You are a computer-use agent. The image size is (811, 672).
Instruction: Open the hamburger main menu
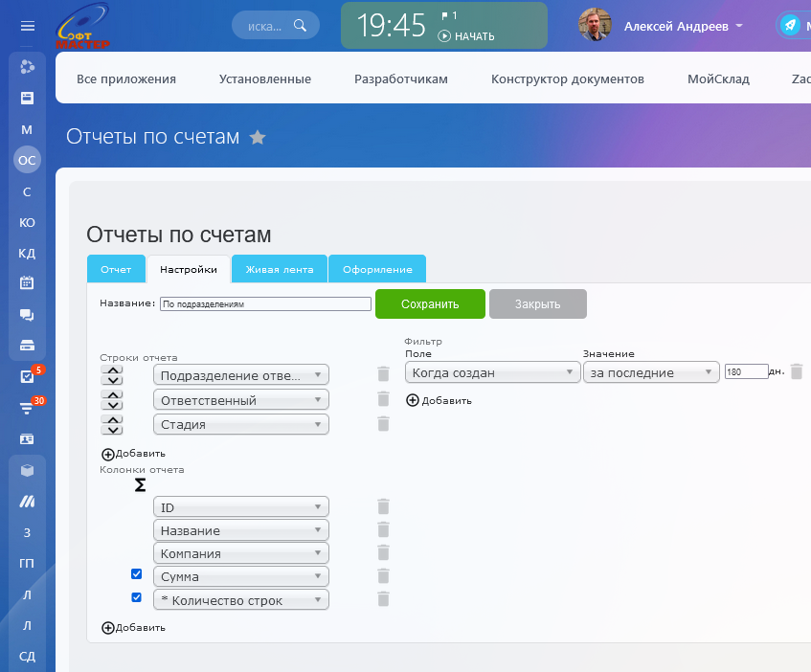28,26
